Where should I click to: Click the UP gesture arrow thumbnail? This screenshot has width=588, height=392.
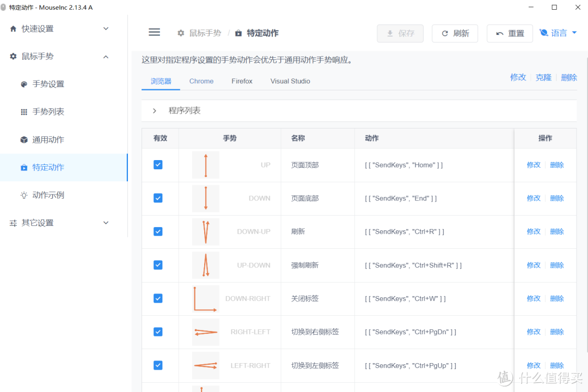point(205,165)
